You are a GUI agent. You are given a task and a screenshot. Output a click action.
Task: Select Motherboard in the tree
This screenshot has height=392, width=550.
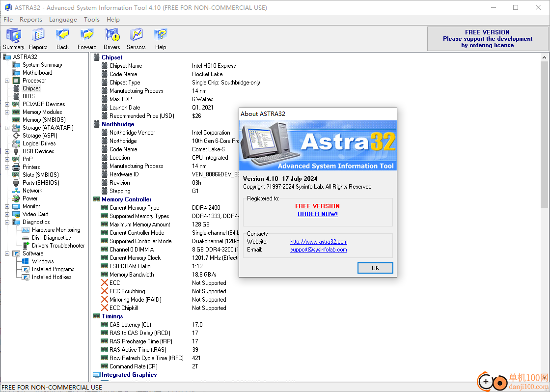coord(37,73)
